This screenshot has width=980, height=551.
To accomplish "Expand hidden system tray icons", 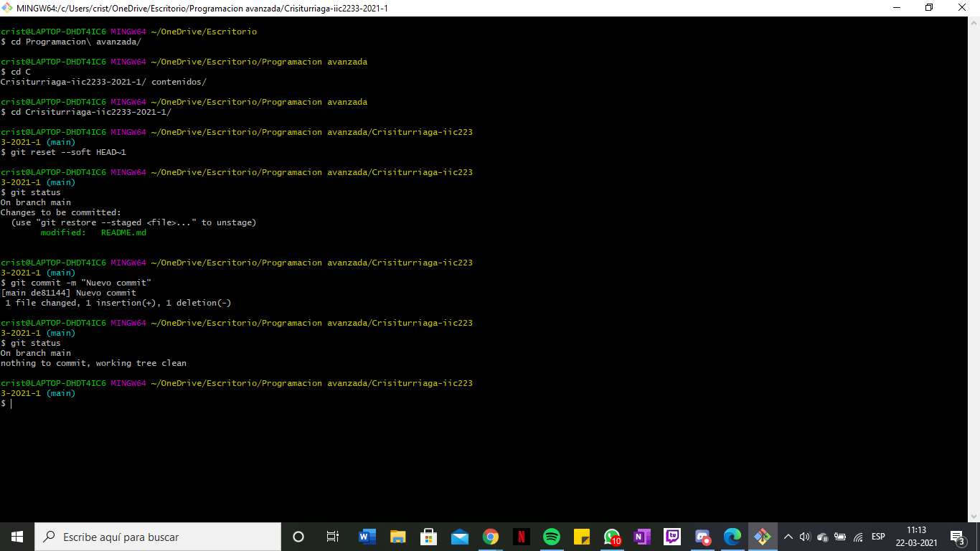I will pyautogui.click(x=788, y=536).
